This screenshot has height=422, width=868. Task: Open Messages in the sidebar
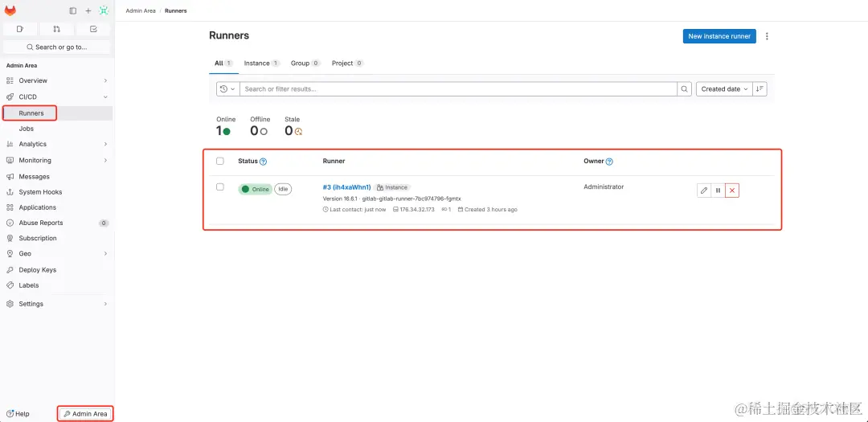58,177
